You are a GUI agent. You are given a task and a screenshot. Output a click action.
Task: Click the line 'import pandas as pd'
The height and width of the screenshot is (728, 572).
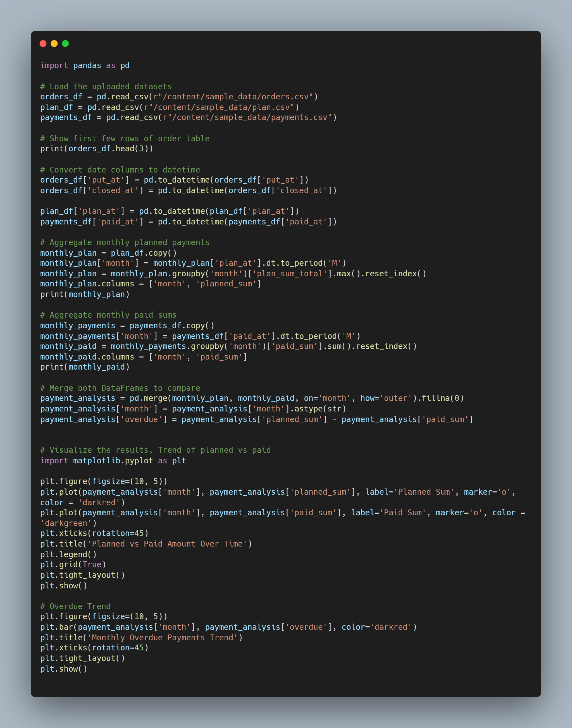[85, 65]
